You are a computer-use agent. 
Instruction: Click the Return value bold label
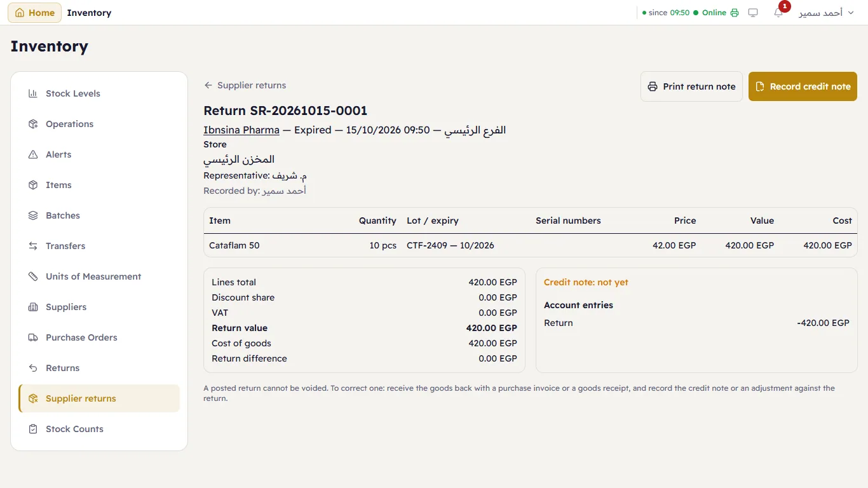[x=240, y=328]
